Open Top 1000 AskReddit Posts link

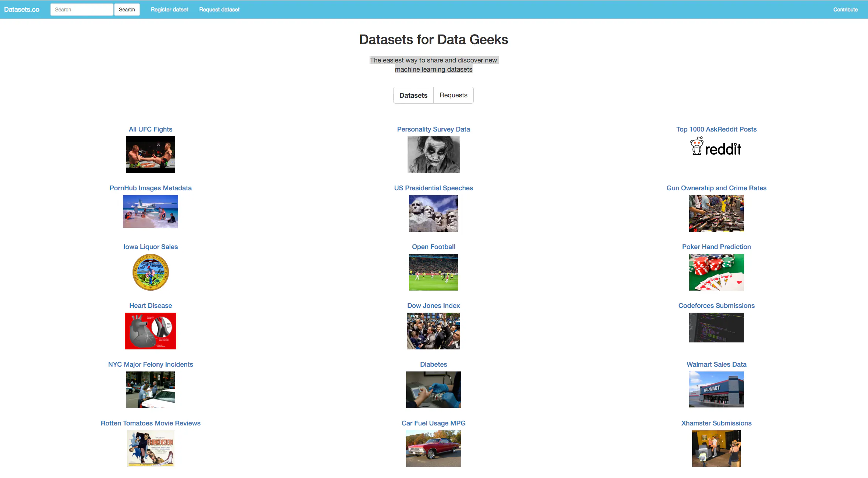click(716, 129)
